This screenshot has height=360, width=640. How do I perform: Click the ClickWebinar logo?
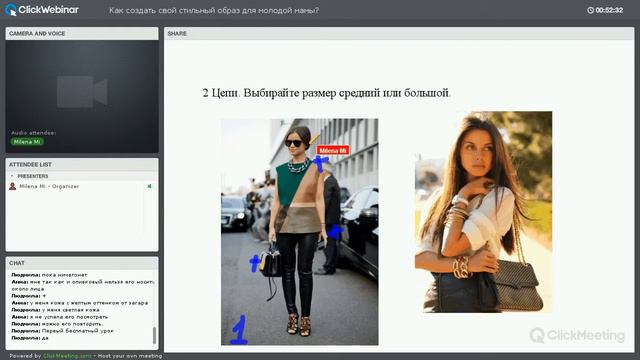tap(42, 10)
